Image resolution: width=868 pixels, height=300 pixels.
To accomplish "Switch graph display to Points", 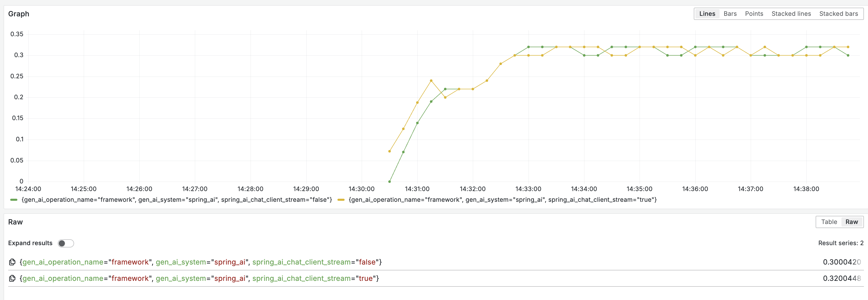I will pos(754,14).
